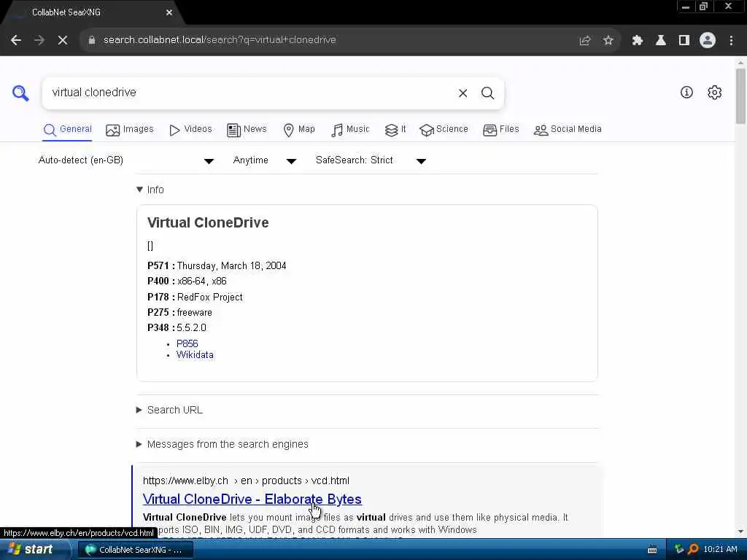Open Virtual CloneDrive - Elaborate Bytes result
This screenshot has width=747, height=560.
click(252, 499)
